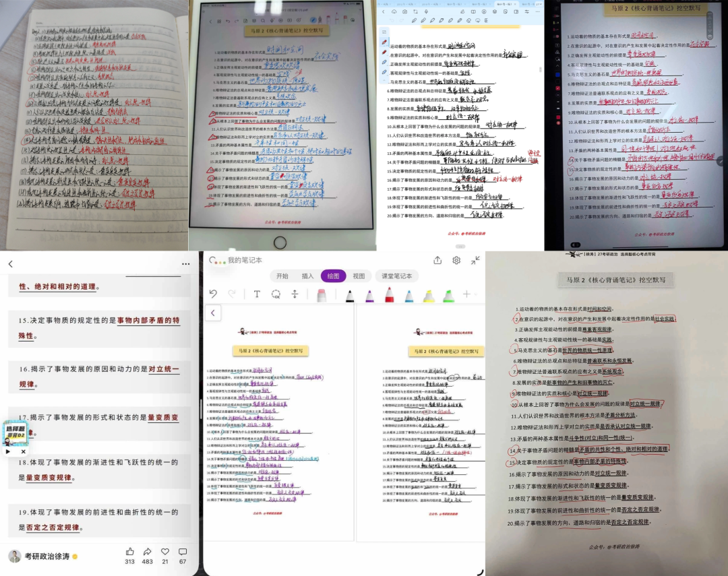The image size is (728, 576).
Task: Open the share icon in 我的笔记本 header
Action: [437, 261]
